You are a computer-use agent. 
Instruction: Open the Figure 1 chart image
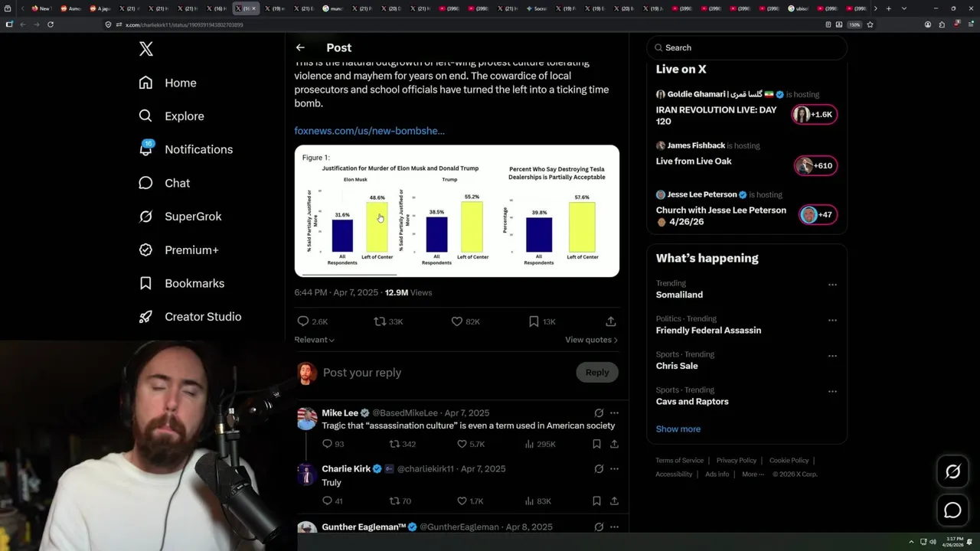point(457,211)
